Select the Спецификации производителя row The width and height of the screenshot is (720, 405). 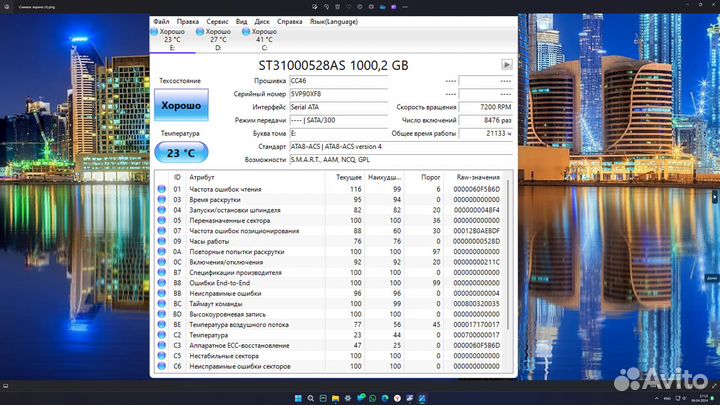pos(329,272)
